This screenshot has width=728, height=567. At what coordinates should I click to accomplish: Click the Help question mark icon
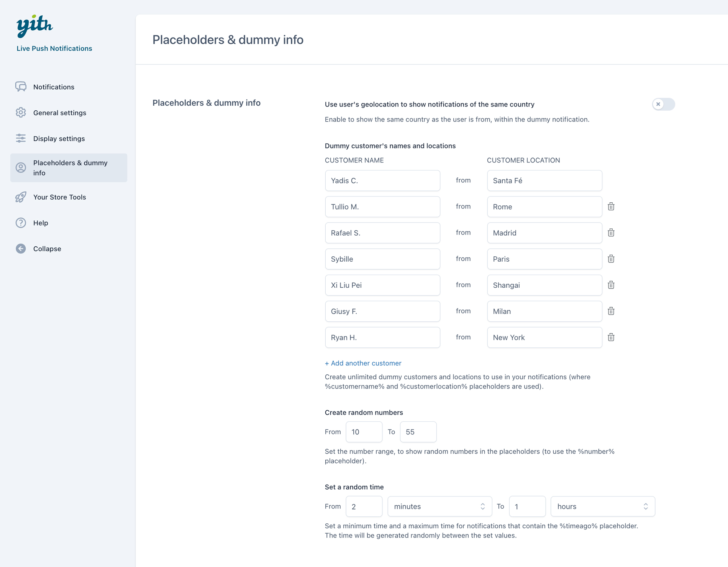point(21,223)
